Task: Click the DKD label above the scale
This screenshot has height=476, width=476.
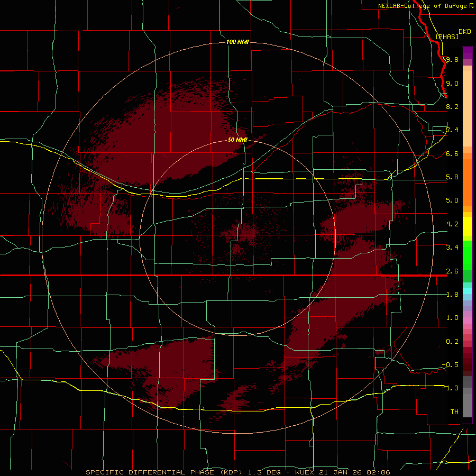Action: 464,32
